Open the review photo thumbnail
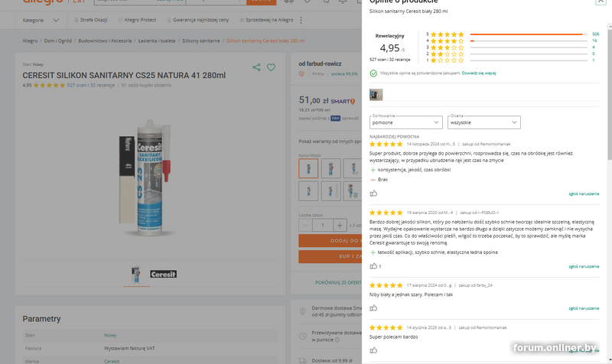 376,94
